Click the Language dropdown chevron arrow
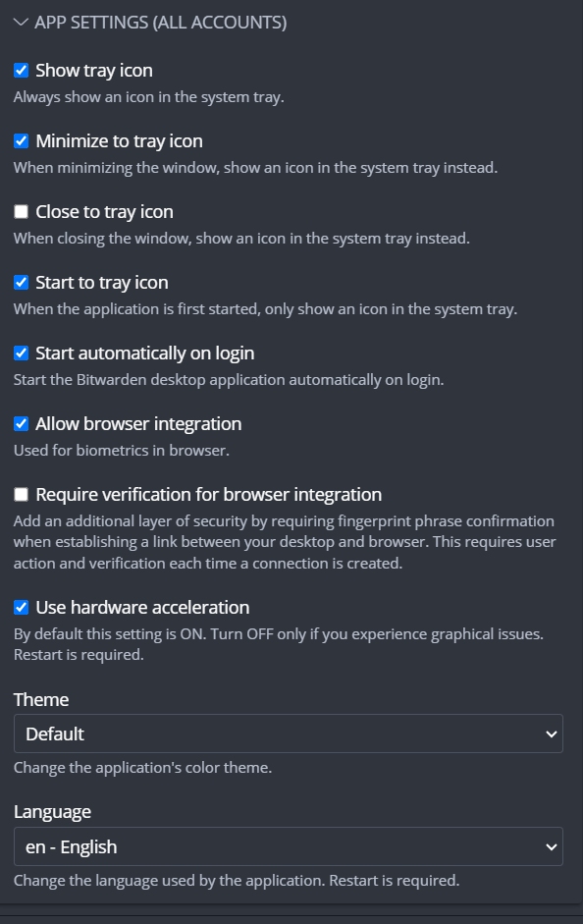The height and width of the screenshot is (924, 583). (552, 845)
